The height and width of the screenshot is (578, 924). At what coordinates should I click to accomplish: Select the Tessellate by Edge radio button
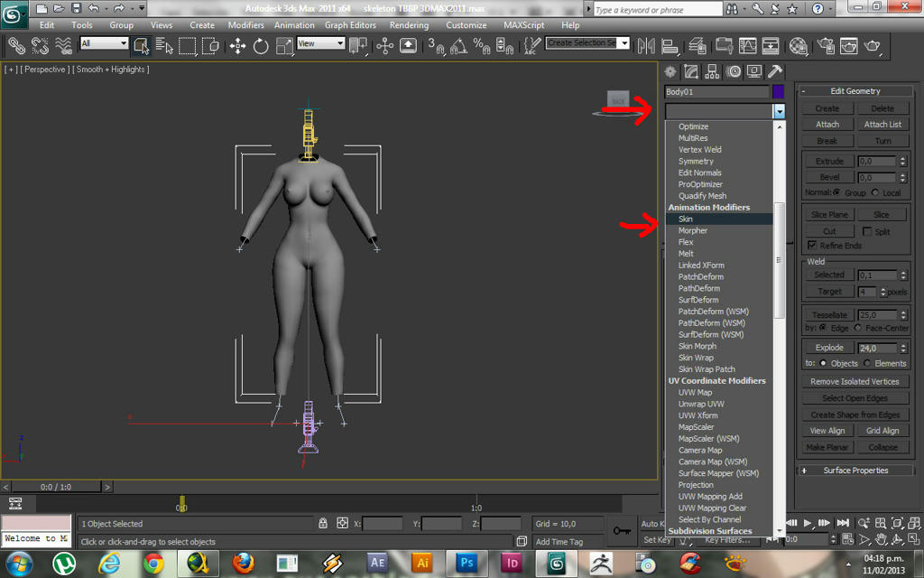(x=823, y=327)
